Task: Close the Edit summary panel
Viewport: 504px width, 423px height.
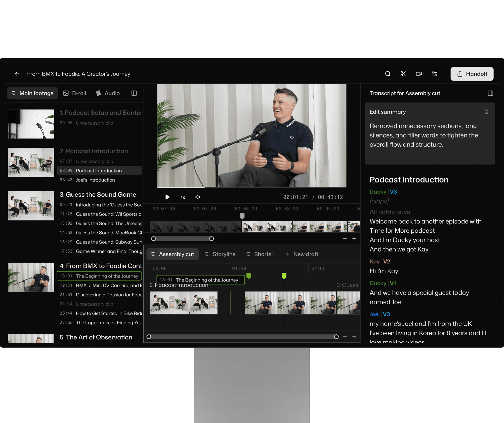Action: [487, 112]
